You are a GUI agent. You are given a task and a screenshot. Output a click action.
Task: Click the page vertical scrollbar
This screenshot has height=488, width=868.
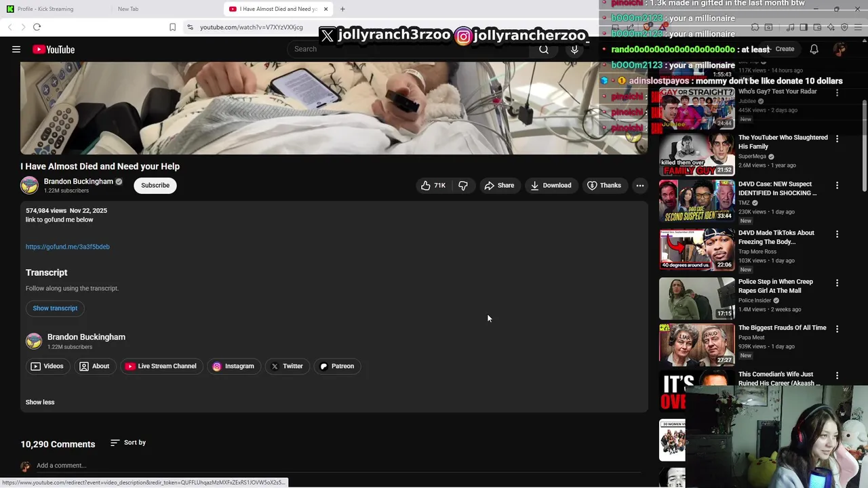[x=864, y=146]
